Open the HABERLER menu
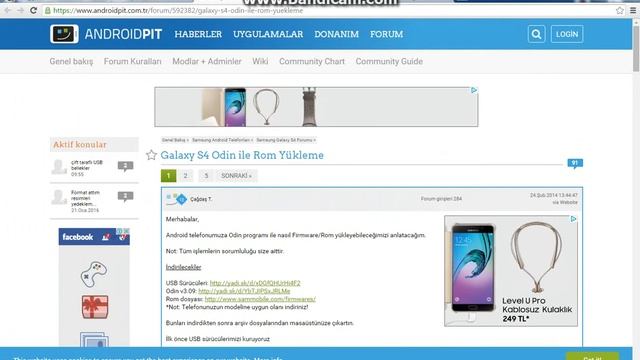 click(198, 34)
